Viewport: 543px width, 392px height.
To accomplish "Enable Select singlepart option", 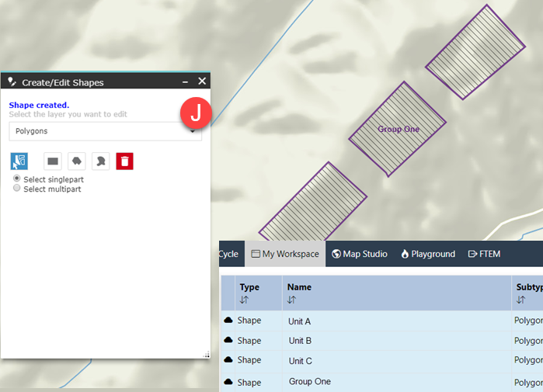I will tap(17, 179).
